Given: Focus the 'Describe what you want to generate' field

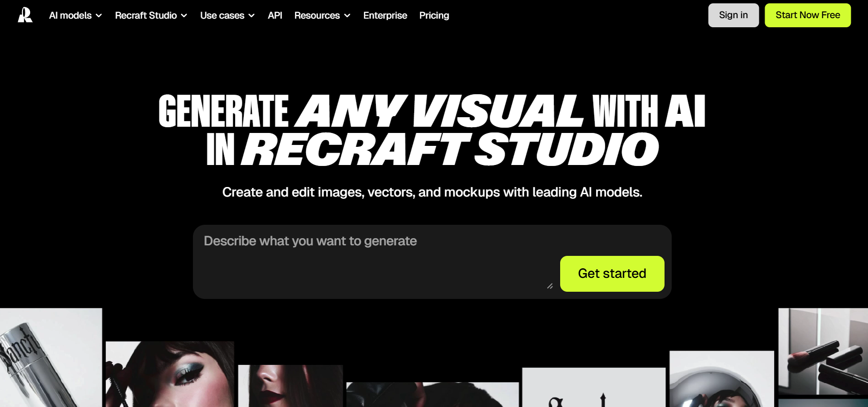Looking at the screenshot, I should [x=373, y=258].
